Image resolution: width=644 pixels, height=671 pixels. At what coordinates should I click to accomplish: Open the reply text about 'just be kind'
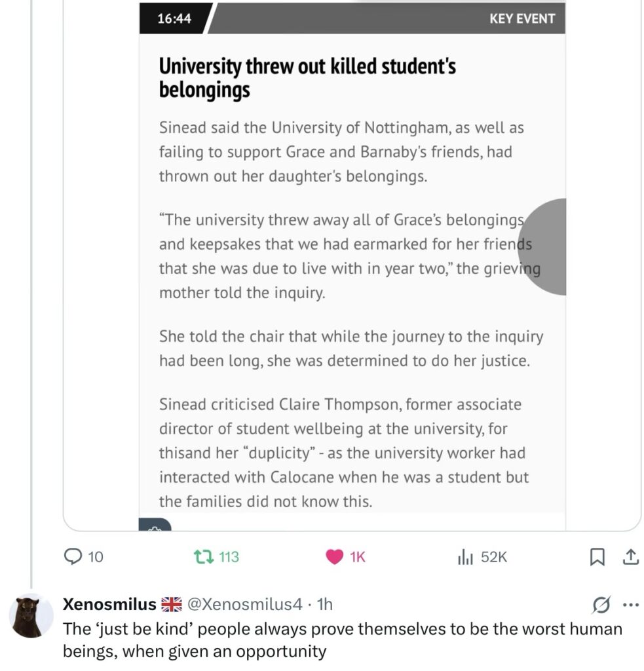341,640
